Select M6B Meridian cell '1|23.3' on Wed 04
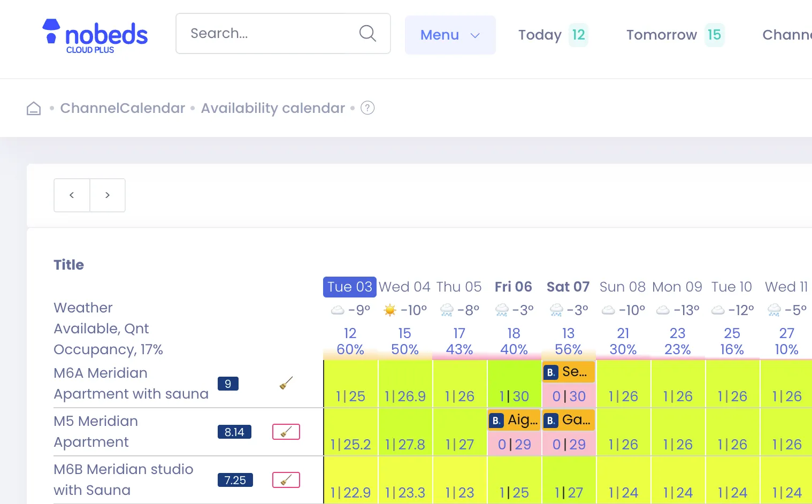Screen dimensions: 812x504 click(x=405, y=480)
